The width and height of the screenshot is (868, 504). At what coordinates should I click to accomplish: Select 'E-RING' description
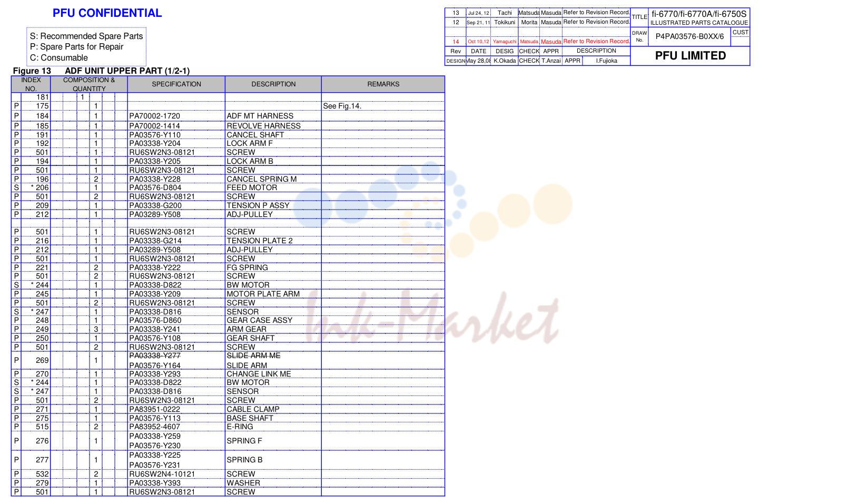[x=240, y=427]
